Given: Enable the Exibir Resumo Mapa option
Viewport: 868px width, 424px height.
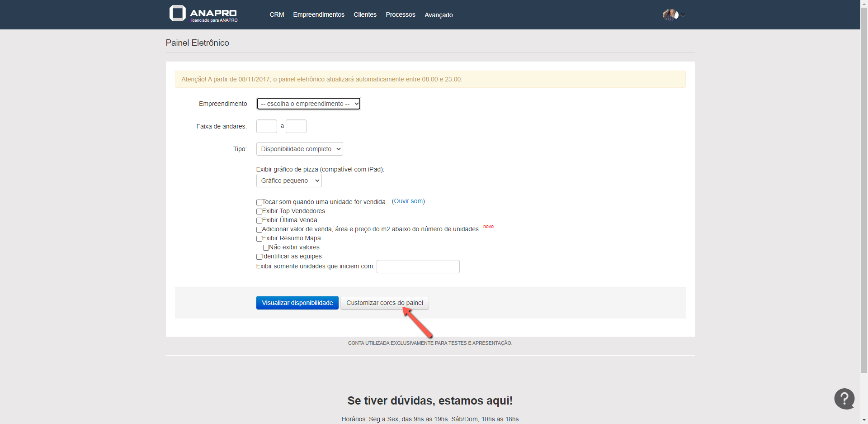Looking at the screenshot, I should (259, 238).
